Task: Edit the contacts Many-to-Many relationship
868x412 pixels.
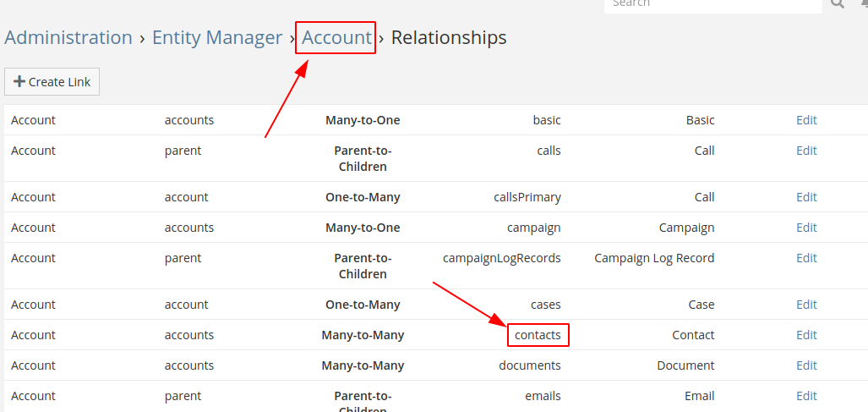Action: pyautogui.click(x=806, y=335)
